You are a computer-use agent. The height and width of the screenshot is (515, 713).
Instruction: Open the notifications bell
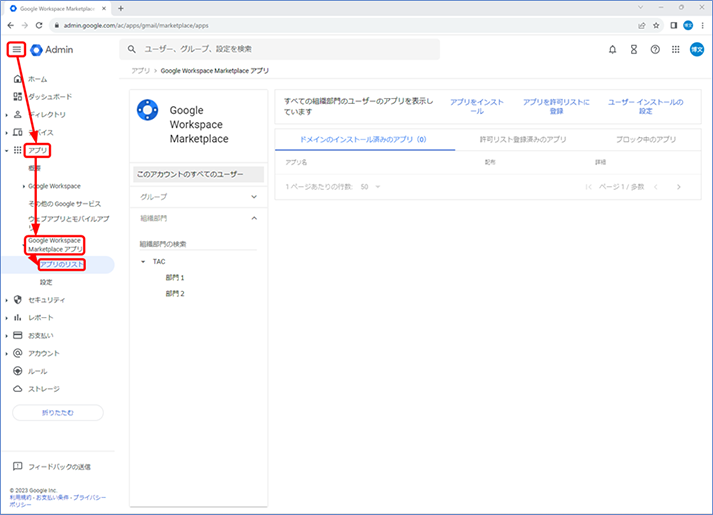point(613,50)
